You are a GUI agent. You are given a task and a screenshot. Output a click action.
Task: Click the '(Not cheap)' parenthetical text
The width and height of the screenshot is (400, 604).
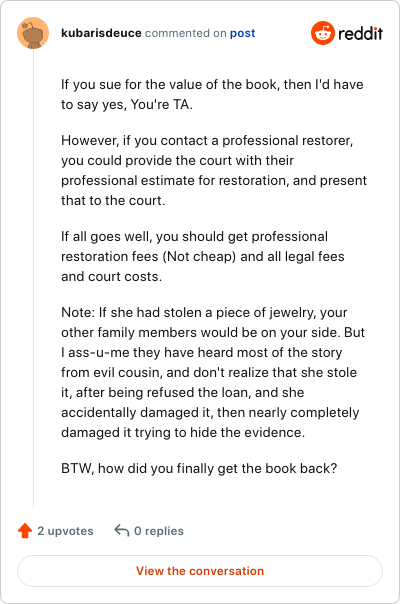click(199, 257)
